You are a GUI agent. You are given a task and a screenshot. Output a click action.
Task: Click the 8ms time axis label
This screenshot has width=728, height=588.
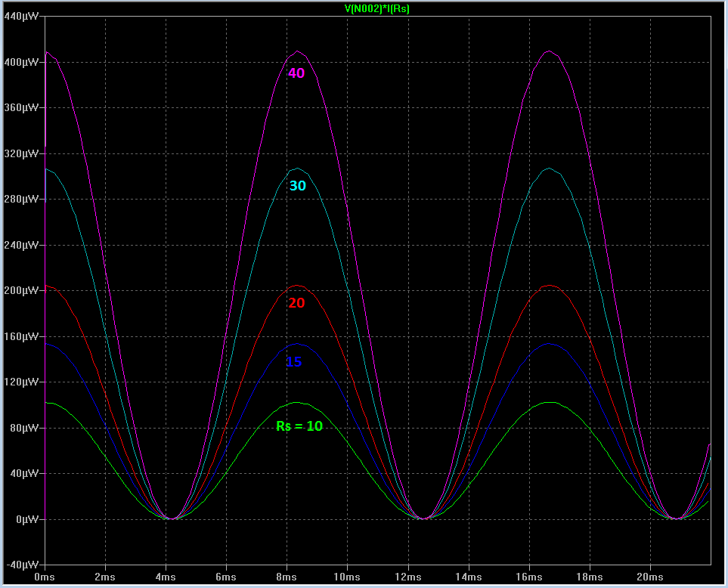click(287, 577)
